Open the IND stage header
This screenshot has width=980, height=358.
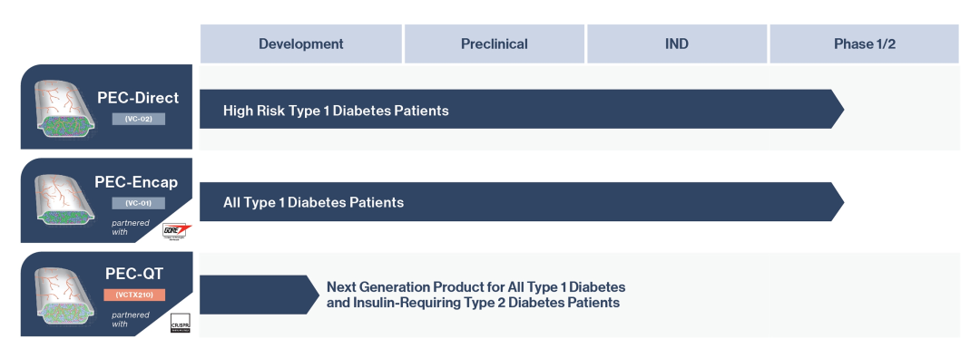(x=677, y=44)
